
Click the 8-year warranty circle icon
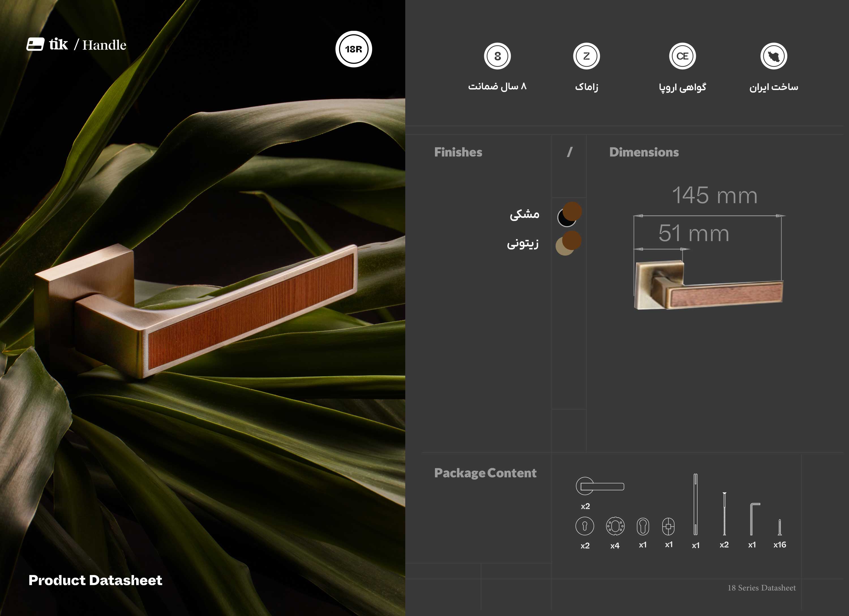coord(497,56)
